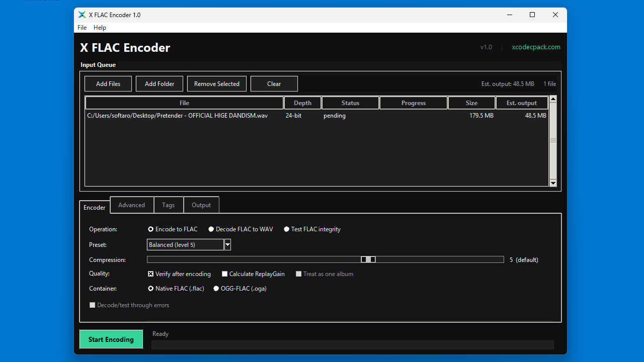Select Encode to FLAC operation
The image size is (644, 362).
tap(173, 229)
